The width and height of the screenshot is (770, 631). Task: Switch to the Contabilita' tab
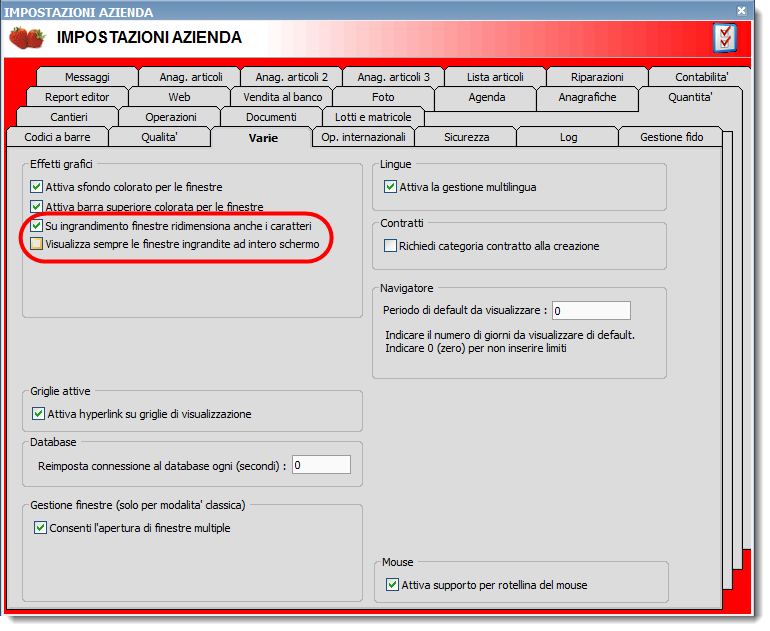pos(701,77)
